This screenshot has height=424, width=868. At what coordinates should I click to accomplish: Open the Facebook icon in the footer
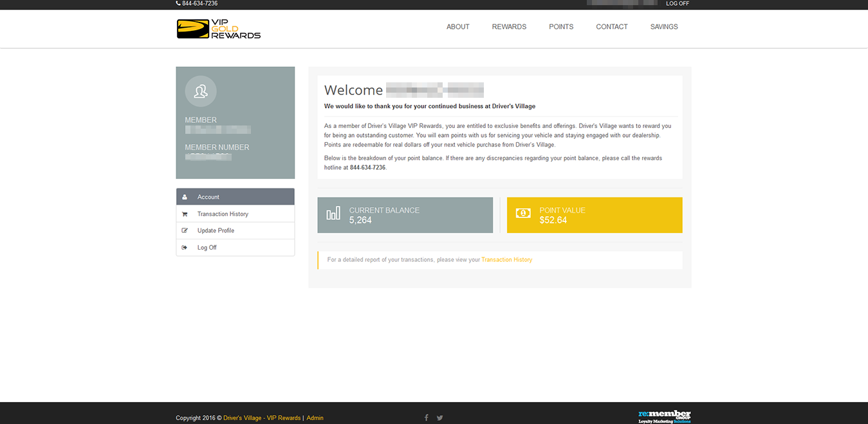tap(426, 418)
